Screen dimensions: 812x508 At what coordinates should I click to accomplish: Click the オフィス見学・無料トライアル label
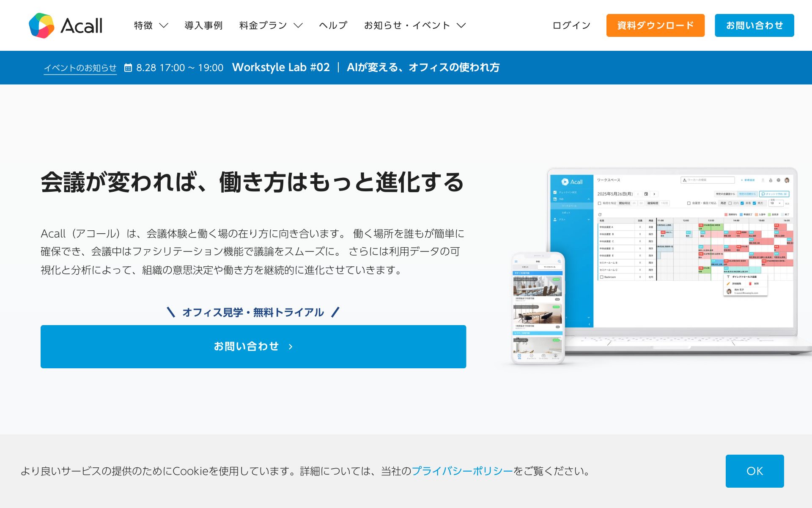253,312
